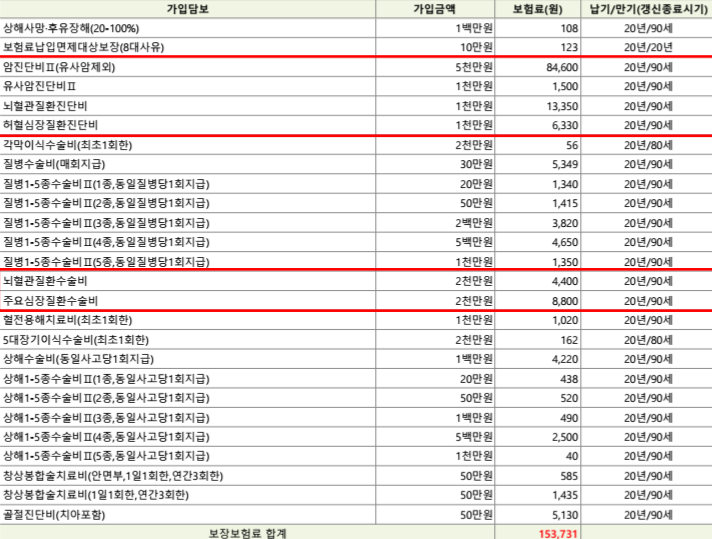
Task: Select the 보장보험료 합계 total label
Action: (x=246, y=533)
